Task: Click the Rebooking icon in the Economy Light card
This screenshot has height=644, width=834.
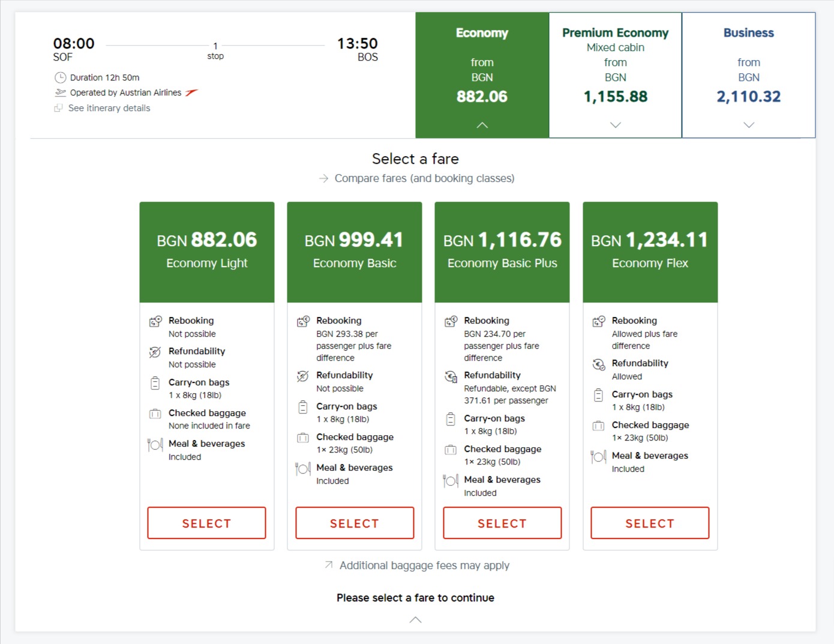Action: [155, 321]
